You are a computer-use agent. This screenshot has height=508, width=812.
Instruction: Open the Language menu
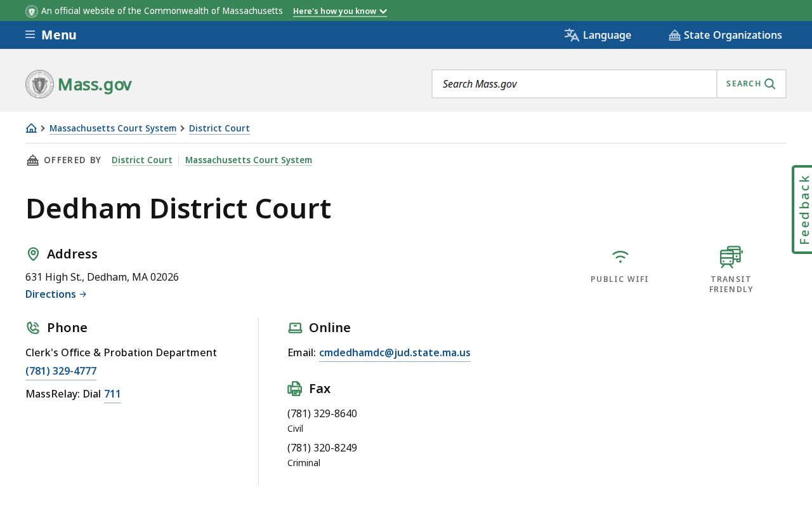[x=598, y=35]
